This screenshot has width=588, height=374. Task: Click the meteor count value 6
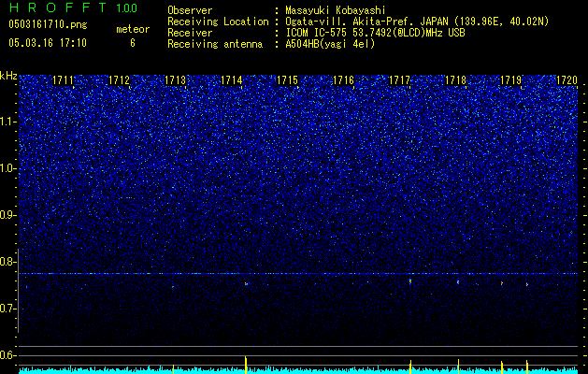click(x=133, y=43)
